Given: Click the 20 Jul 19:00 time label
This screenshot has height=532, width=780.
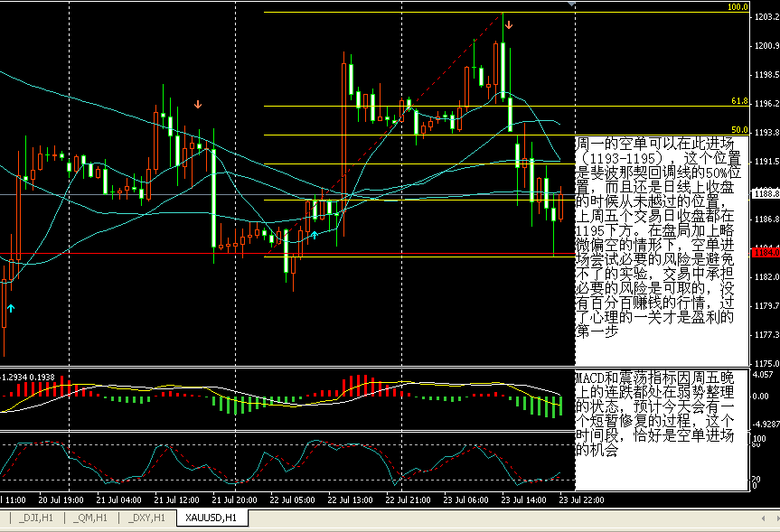Looking at the screenshot, I should (61, 499).
